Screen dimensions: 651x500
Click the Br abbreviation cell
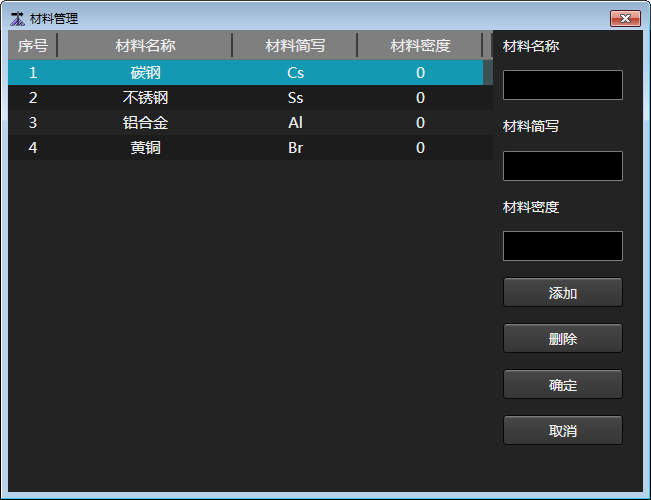[x=295, y=147]
